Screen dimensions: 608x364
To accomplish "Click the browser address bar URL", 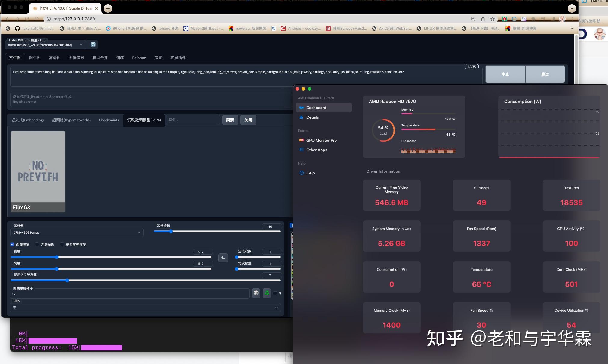I will (74, 19).
